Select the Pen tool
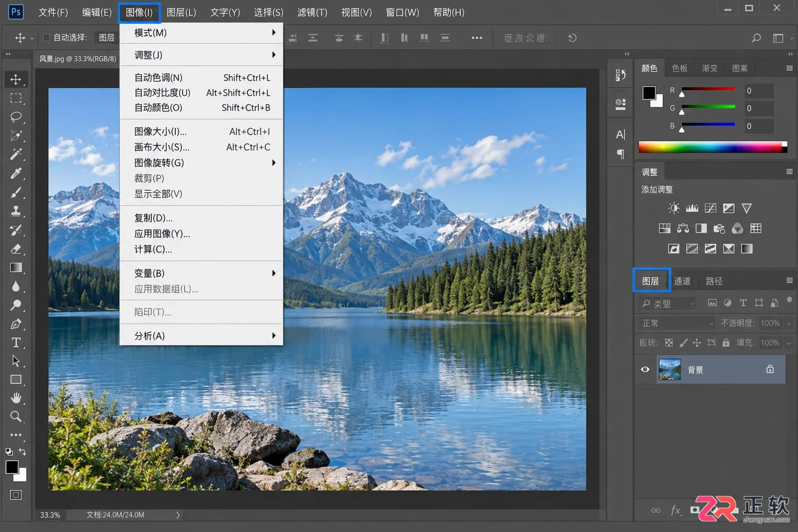Screen dimensions: 798x532 tap(16, 324)
